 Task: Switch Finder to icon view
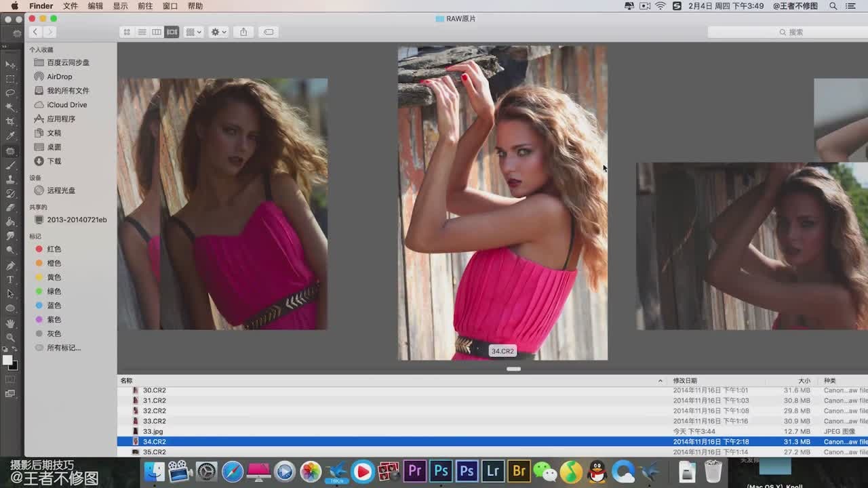click(127, 32)
